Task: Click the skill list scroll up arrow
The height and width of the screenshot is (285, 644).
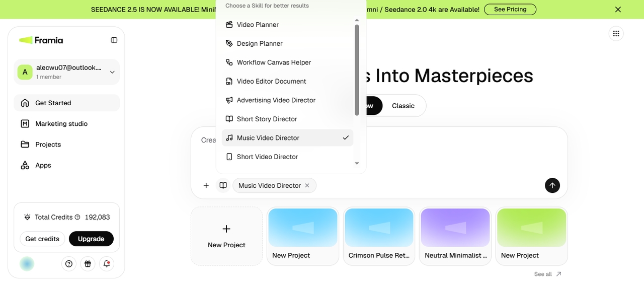Action: [357, 20]
